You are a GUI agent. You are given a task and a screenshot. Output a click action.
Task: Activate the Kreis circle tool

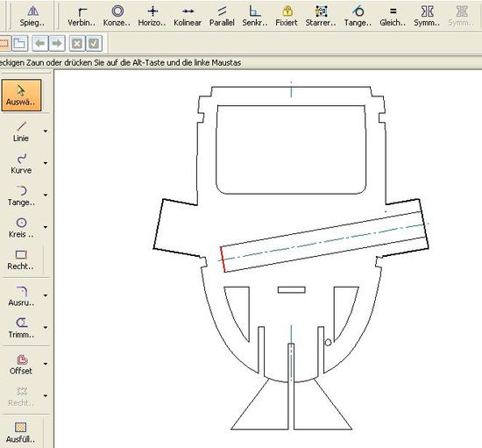(21, 228)
